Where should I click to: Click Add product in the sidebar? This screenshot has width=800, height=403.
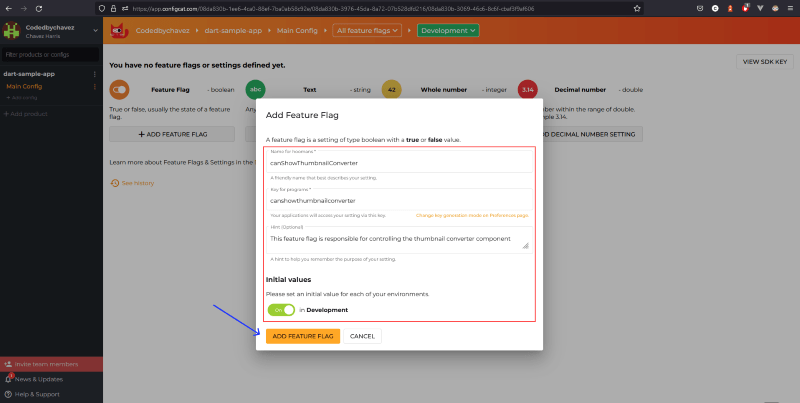tap(26, 114)
